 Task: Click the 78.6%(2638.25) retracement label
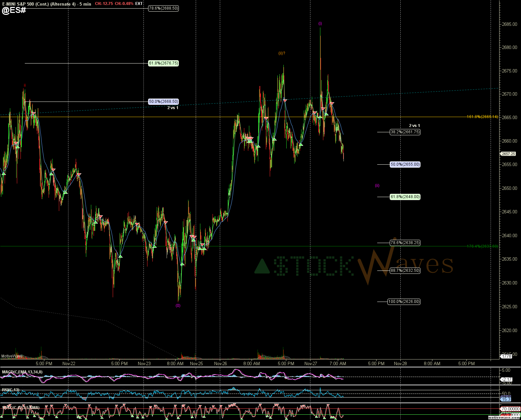tap(405, 243)
